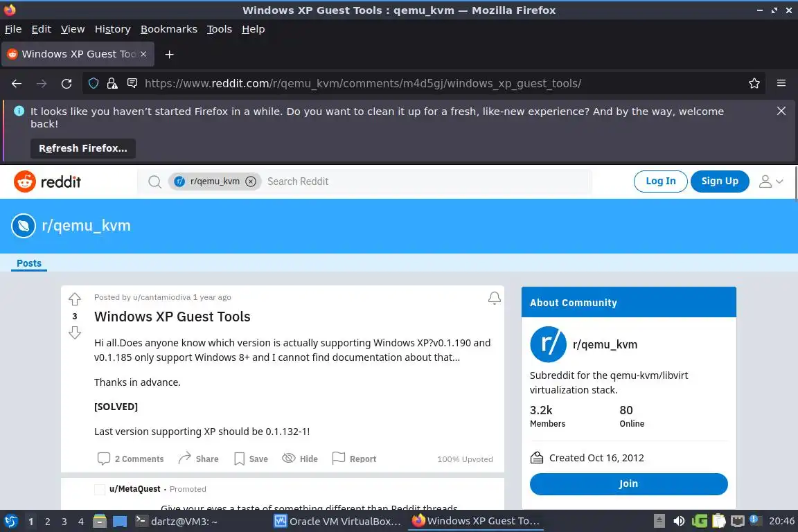This screenshot has width=798, height=532.
Task: Click the show desktop icon in taskbar
Action: click(120, 521)
